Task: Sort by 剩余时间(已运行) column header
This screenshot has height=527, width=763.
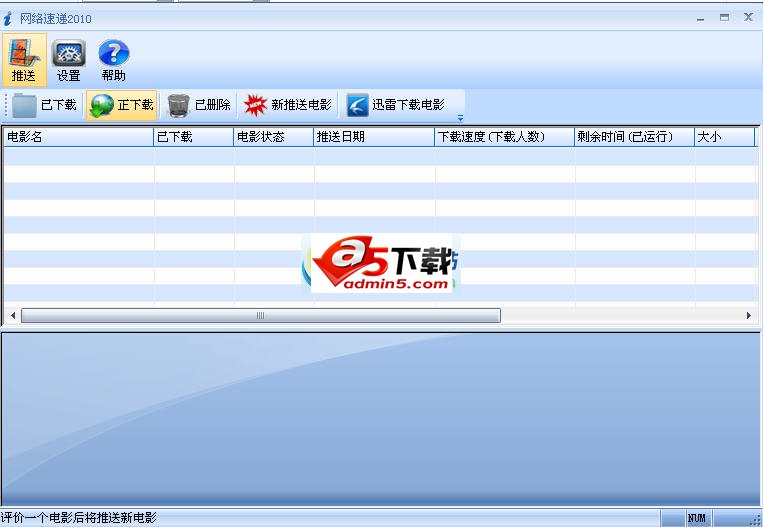Action: 634,137
